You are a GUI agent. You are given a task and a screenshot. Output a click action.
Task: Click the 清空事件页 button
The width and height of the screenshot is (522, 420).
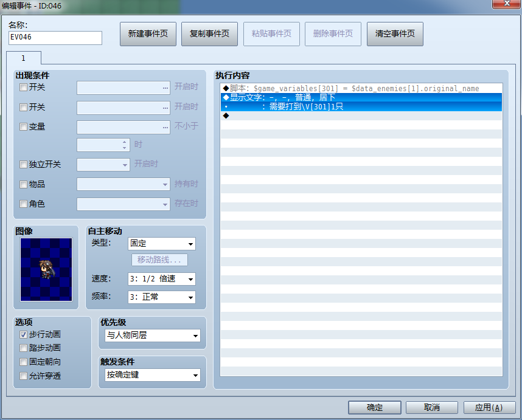pos(395,34)
